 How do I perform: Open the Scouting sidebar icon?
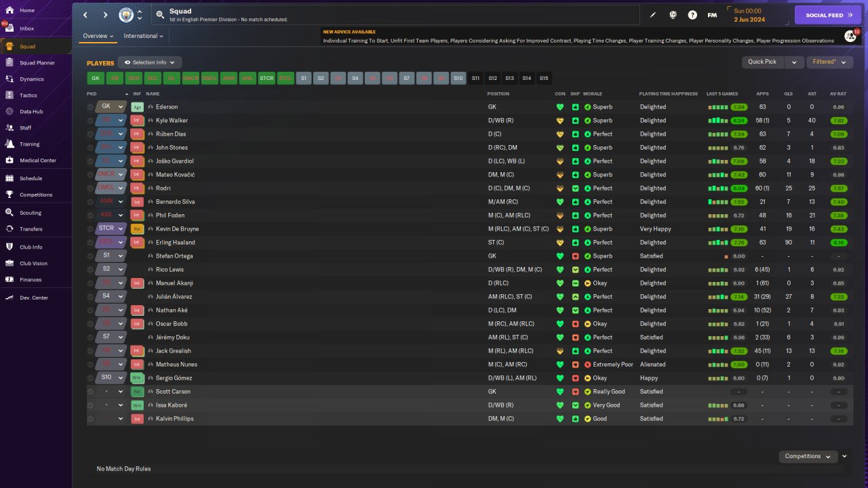click(9, 213)
